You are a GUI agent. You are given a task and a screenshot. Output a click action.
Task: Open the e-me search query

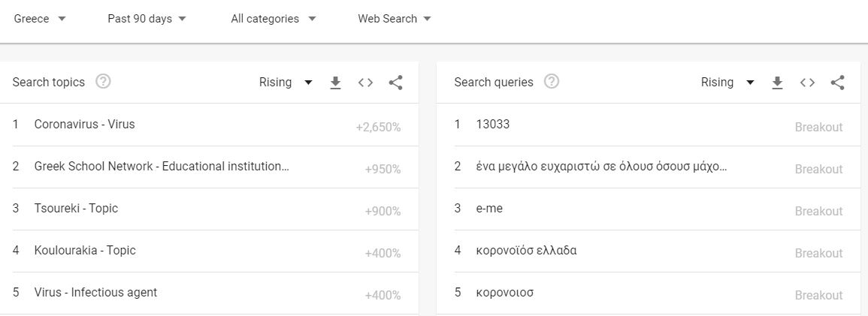pos(489,209)
